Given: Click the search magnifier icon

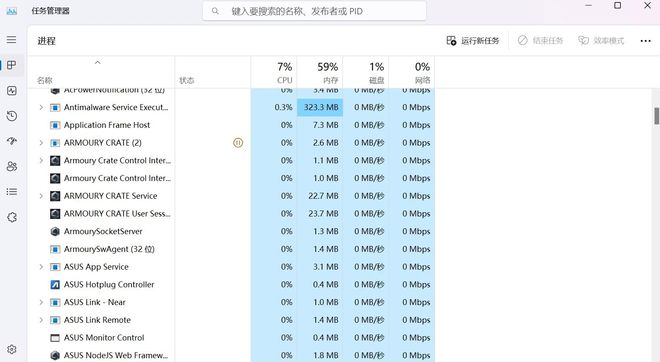Looking at the screenshot, I should 215,11.
